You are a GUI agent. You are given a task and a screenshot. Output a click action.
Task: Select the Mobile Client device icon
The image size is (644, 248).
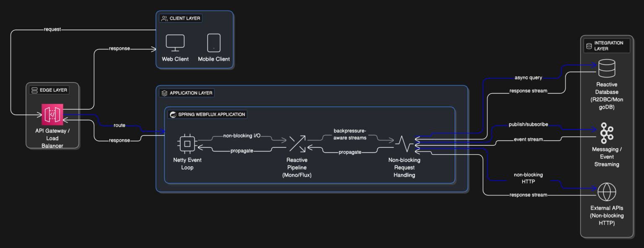tap(214, 43)
